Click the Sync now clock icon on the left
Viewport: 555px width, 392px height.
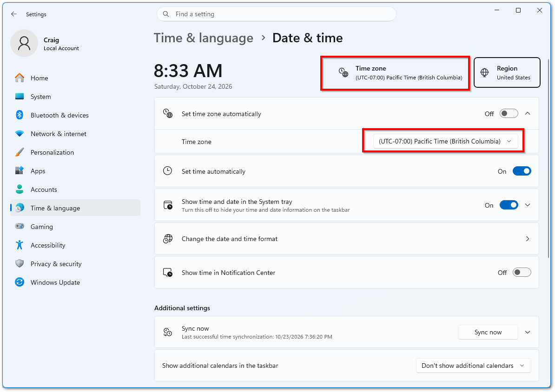[168, 332]
